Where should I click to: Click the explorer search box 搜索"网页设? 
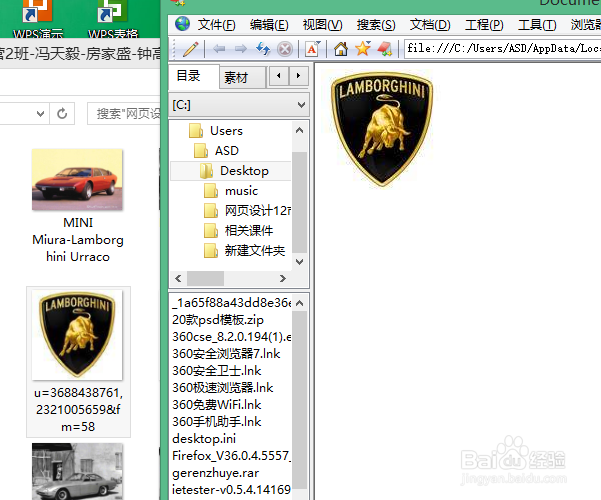point(124,113)
